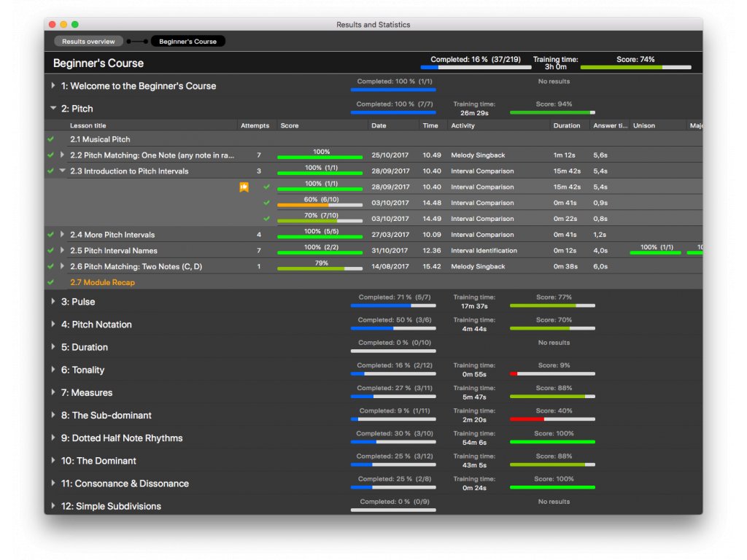This screenshot has height=560, width=747.
Task: Collapse 2.3 Introduction to Pitch Intervals attempts
Action: 62,171
